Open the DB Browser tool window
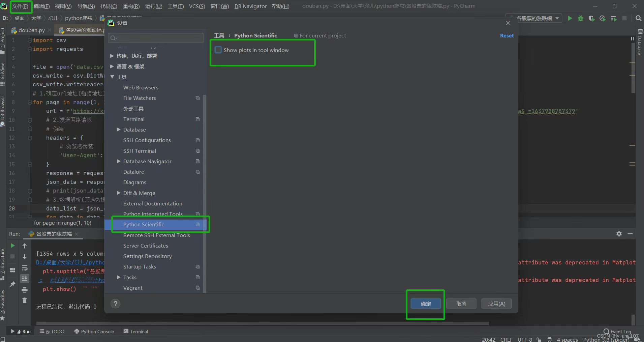Image resolution: width=644 pixels, height=342 pixels. [x=3, y=111]
